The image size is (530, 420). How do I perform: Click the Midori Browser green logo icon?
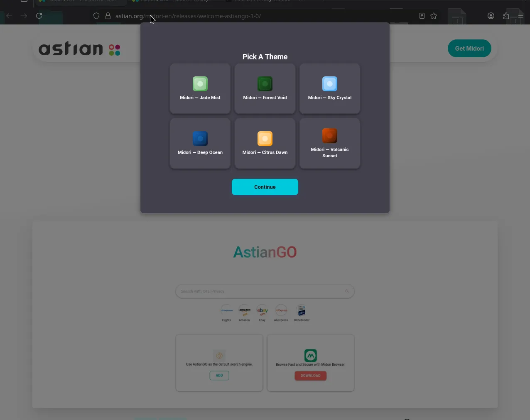click(311, 355)
